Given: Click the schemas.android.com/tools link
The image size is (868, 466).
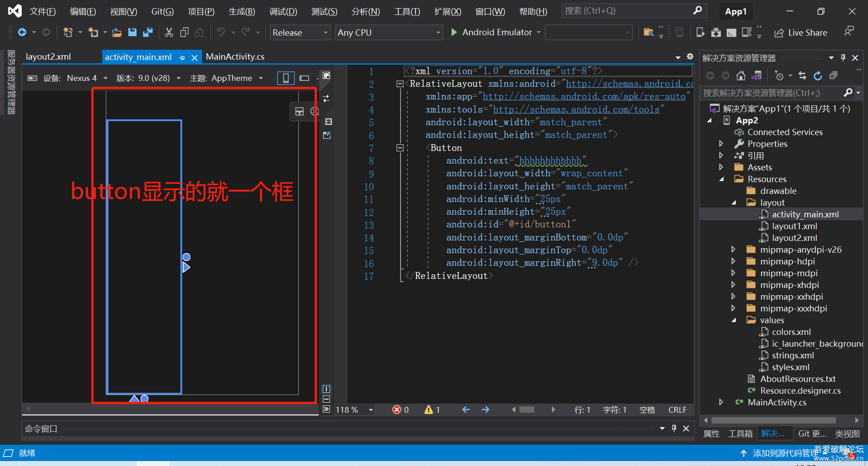Looking at the screenshot, I should [576, 109].
